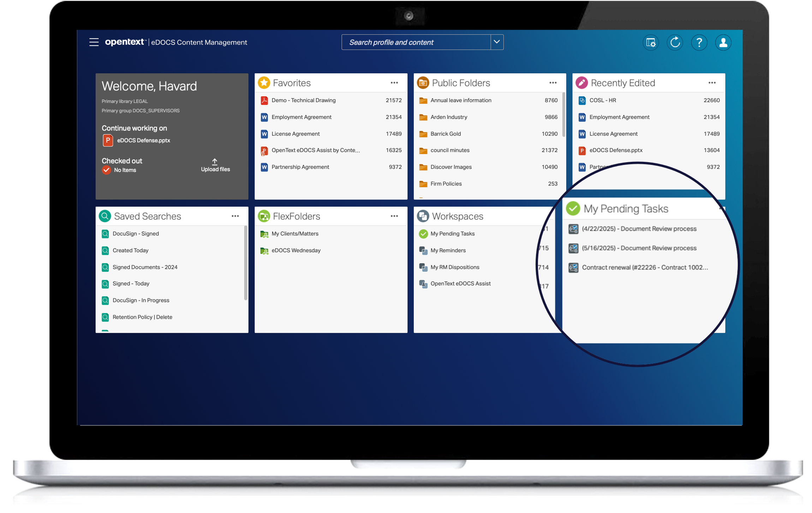Click the Favorites star icon
The image size is (812, 513).
pyautogui.click(x=264, y=83)
